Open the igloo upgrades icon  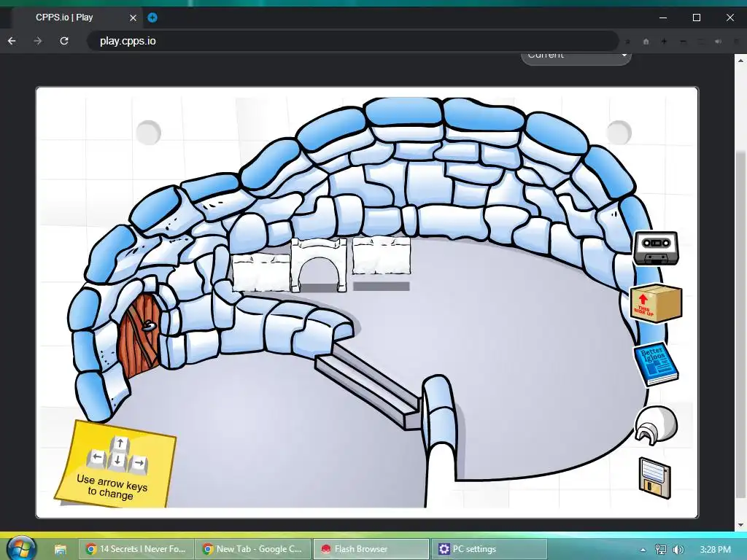point(656,425)
